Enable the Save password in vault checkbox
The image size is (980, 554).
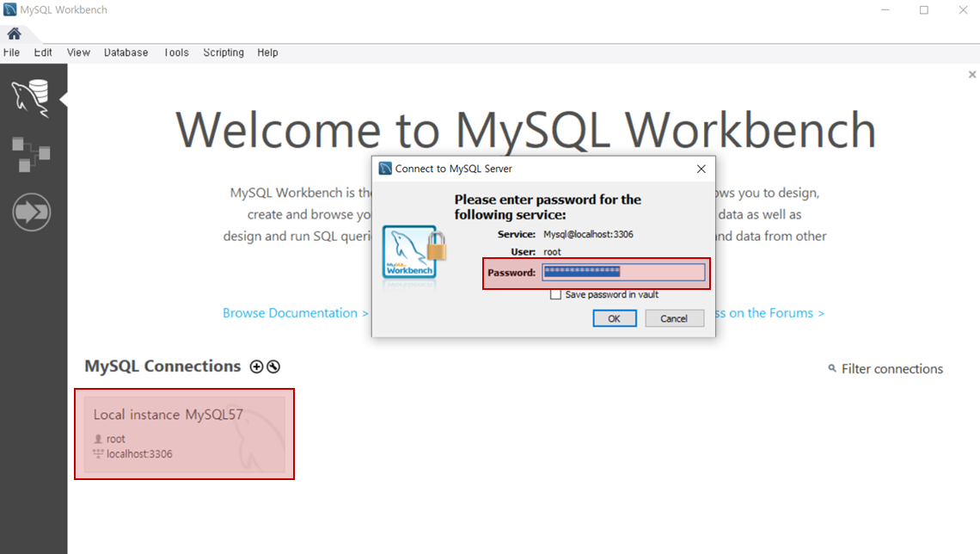click(x=555, y=294)
